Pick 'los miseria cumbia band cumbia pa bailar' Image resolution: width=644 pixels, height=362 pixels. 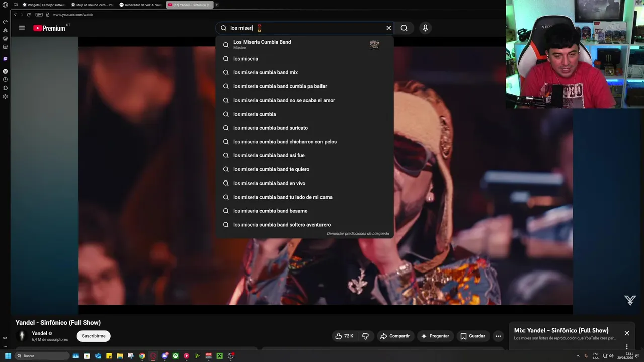point(304,86)
